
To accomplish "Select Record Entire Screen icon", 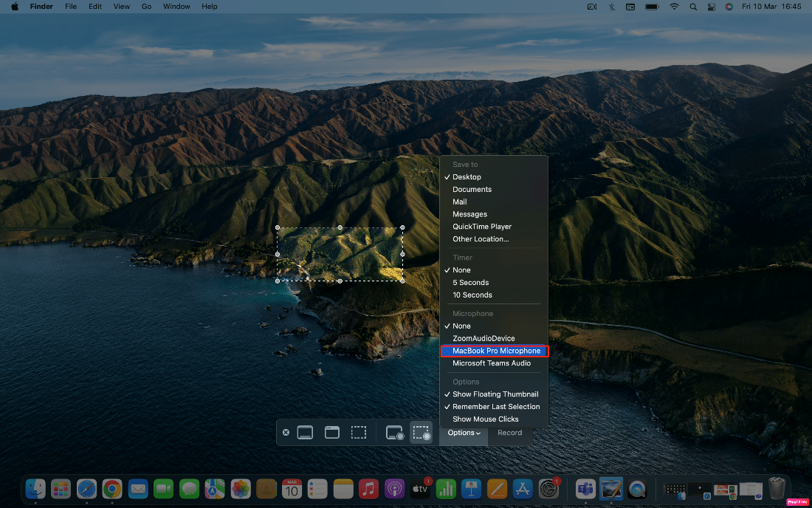I will pos(395,433).
